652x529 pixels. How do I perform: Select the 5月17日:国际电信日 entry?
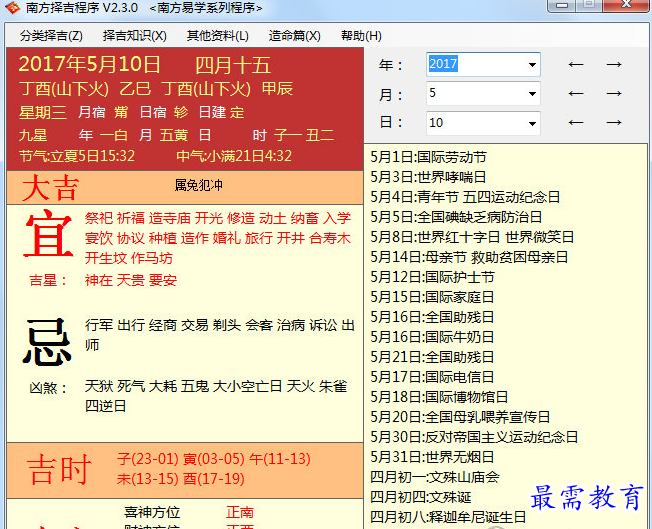pos(432,377)
